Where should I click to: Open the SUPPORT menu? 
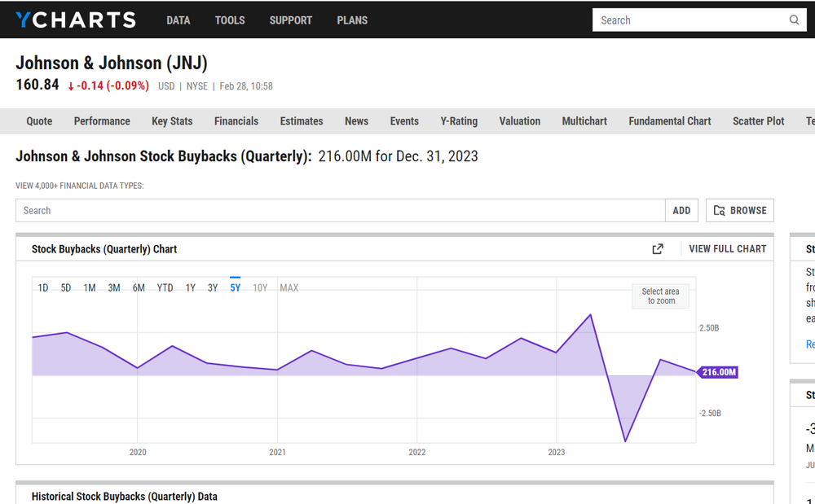click(x=291, y=20)
